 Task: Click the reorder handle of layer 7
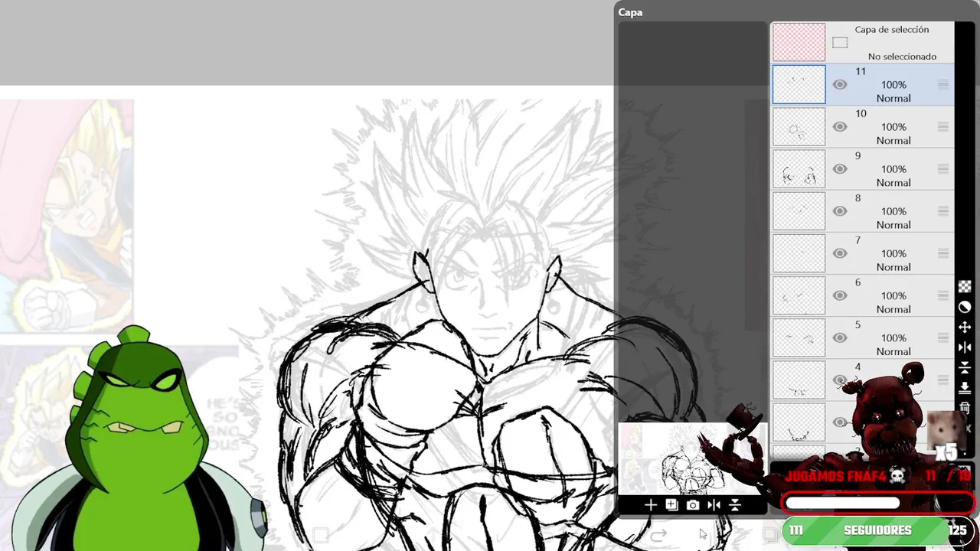pyautogui.click(x=943, y=253)
